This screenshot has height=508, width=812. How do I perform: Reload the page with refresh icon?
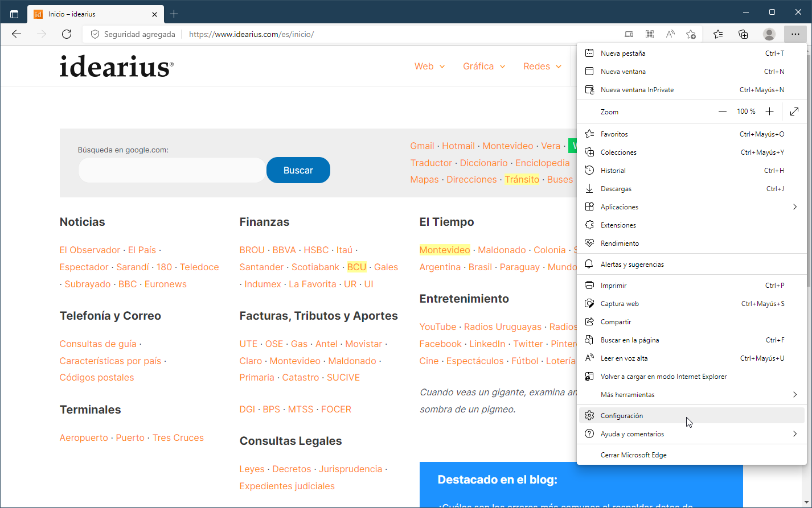(67, 34)
